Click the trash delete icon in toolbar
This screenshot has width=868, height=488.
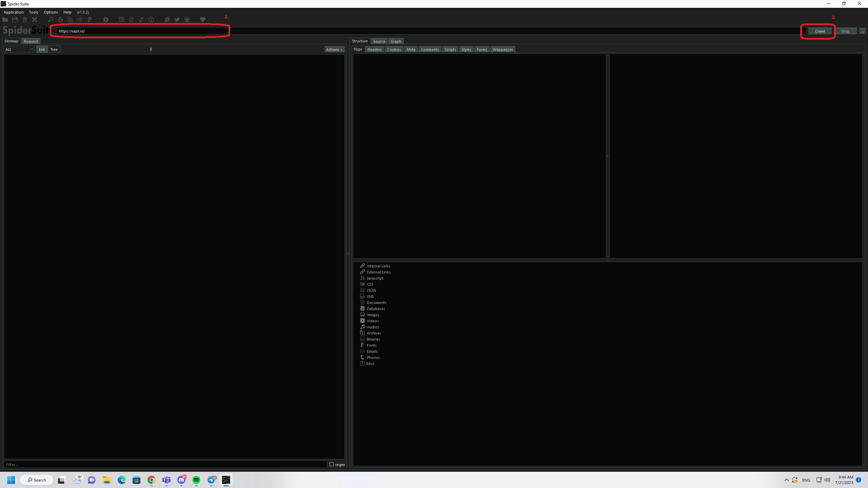click(x=25, y=20)
